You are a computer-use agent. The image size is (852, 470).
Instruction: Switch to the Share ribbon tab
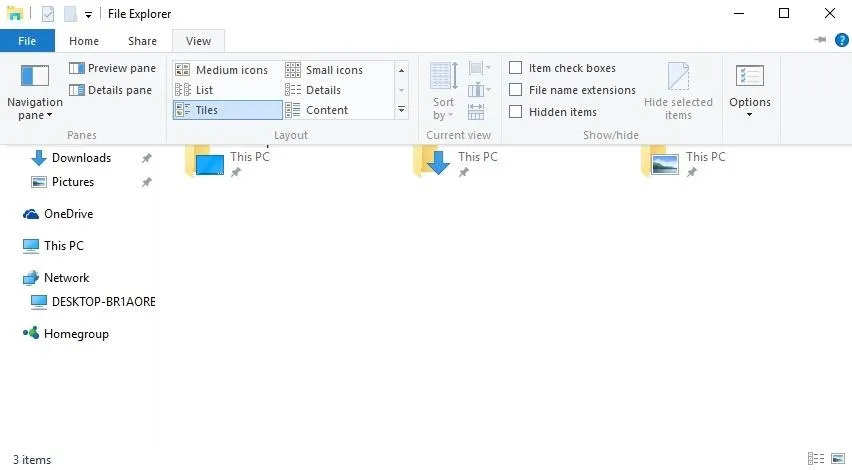point(142,41)
